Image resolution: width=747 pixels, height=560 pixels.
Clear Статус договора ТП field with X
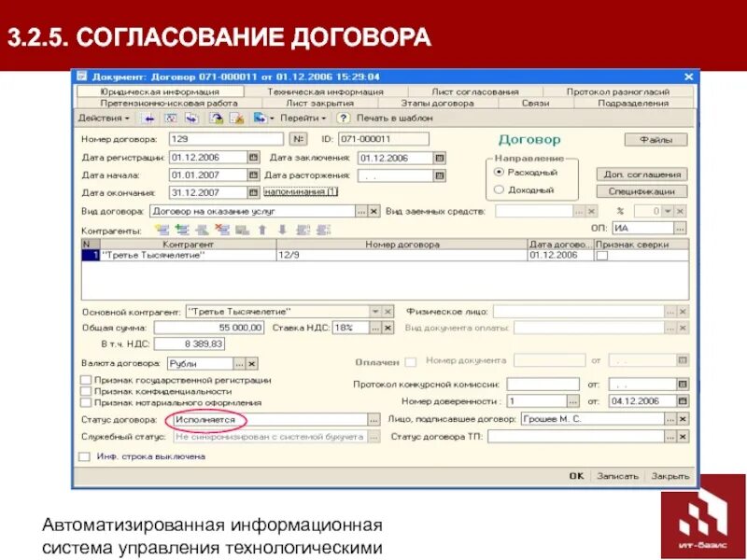pyautogui.click(x=683, y=437)
